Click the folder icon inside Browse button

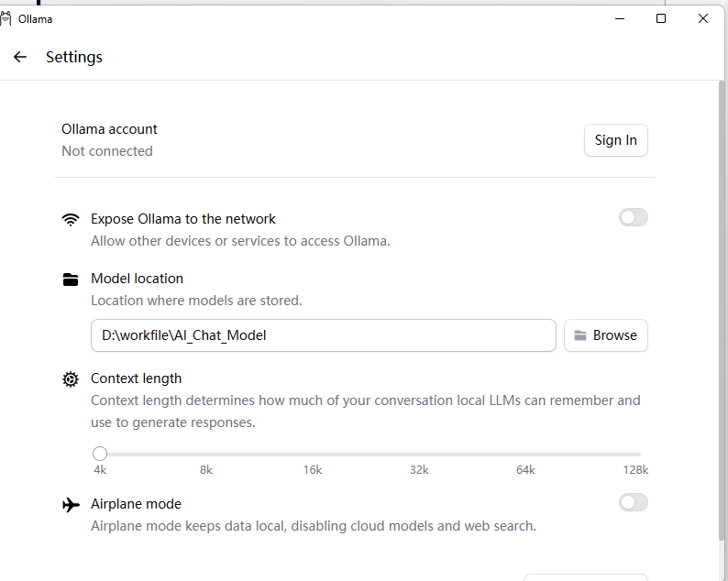tap(579, 335)
